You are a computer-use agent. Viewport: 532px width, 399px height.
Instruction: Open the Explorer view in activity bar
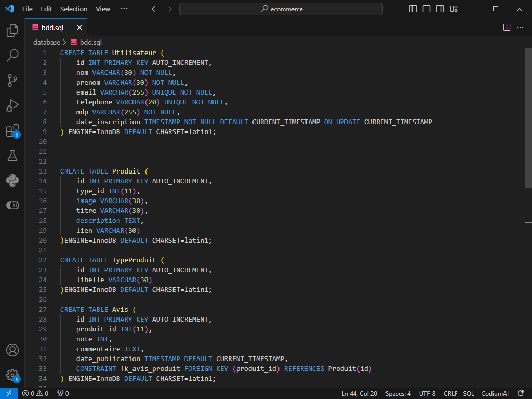(12, 31)
